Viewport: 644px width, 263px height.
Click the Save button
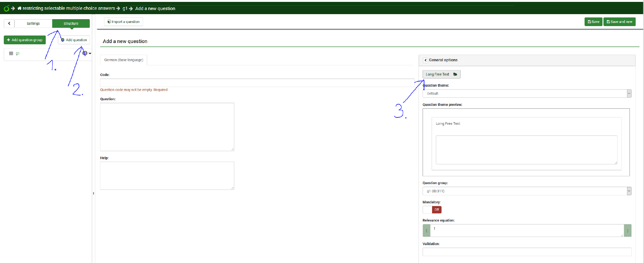pos(593,22)
